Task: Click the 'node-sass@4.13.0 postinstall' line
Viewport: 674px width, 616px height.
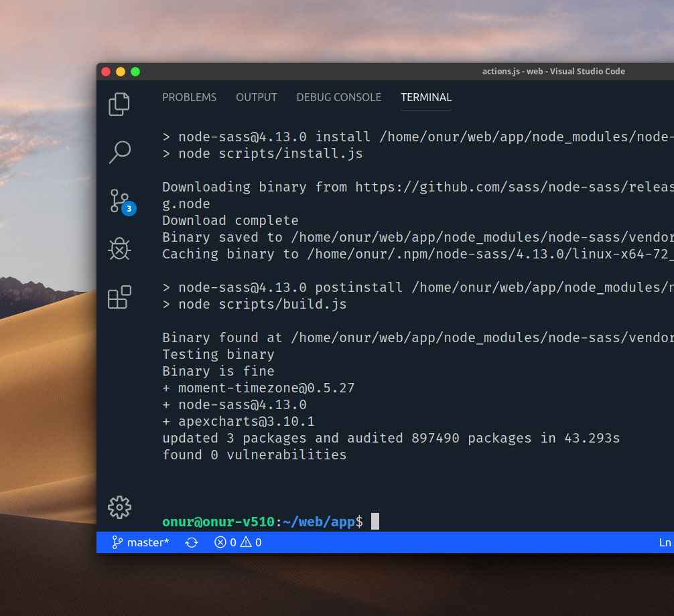Action: click(x=418, y=287)
